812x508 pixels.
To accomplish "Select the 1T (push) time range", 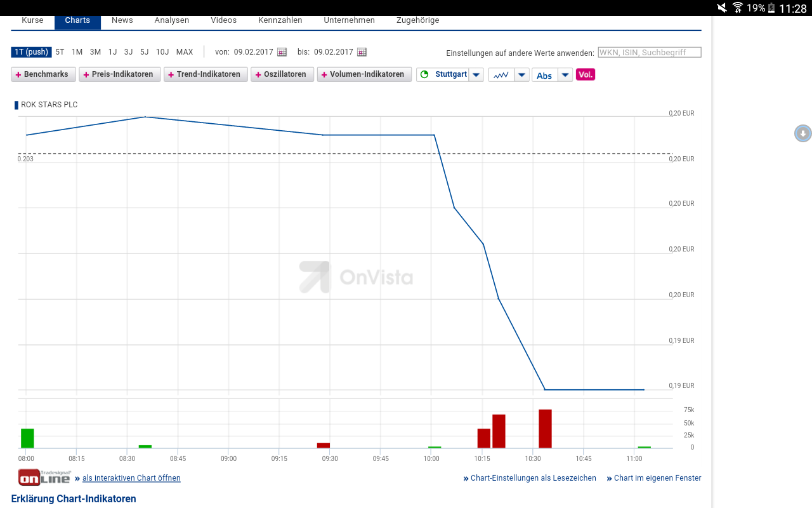I will 31,52.
